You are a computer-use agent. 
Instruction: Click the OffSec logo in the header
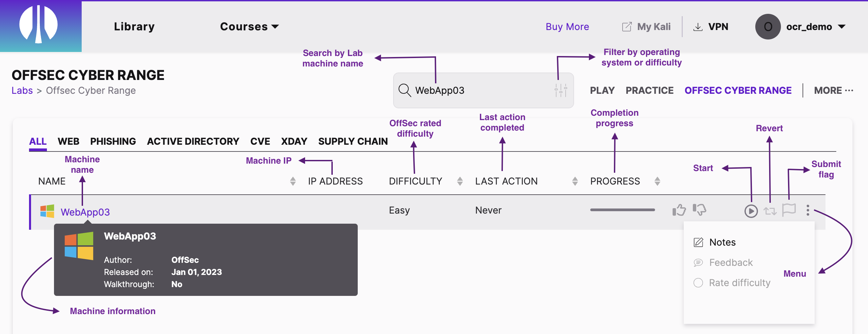click(38, 25)
